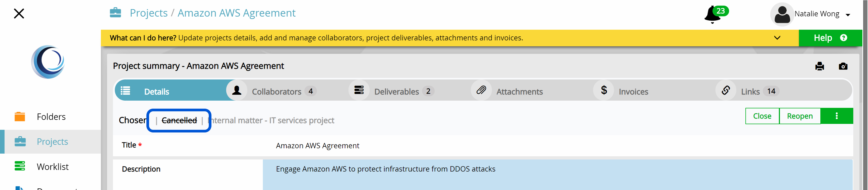This screenshot has width=868, height=190.
Task: Click the Close project button
Action: pos(762,116)
